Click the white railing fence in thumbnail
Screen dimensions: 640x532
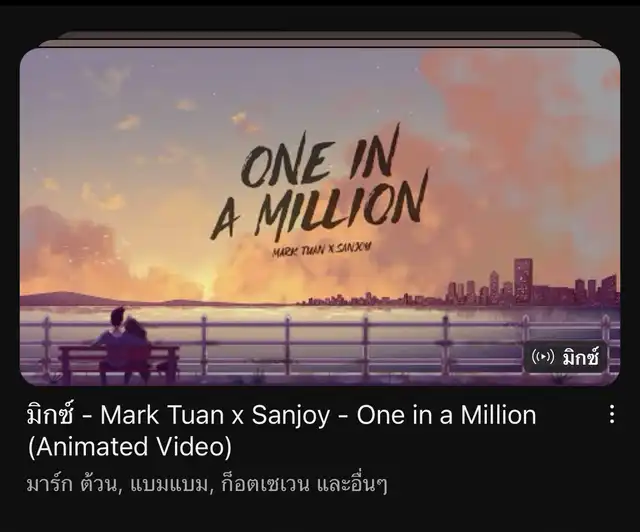(327, 345)
